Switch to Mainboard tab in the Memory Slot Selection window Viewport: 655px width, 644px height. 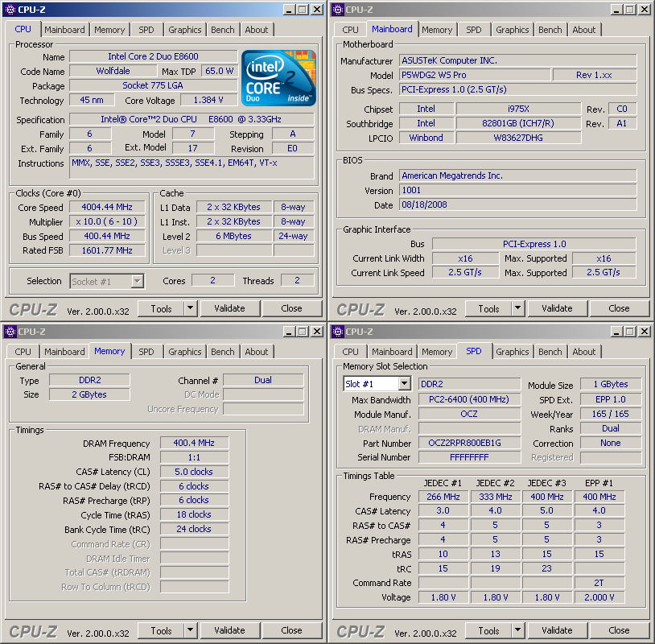tap(392, 352)
